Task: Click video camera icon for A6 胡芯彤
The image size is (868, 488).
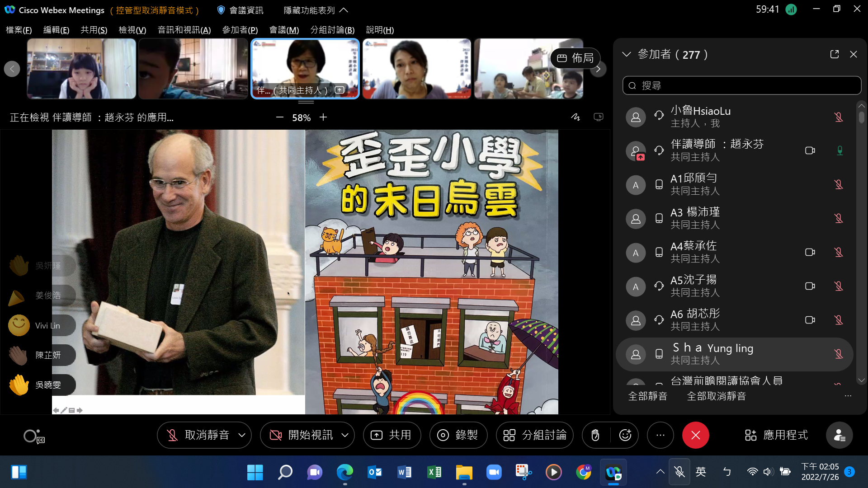Action: 810,320
